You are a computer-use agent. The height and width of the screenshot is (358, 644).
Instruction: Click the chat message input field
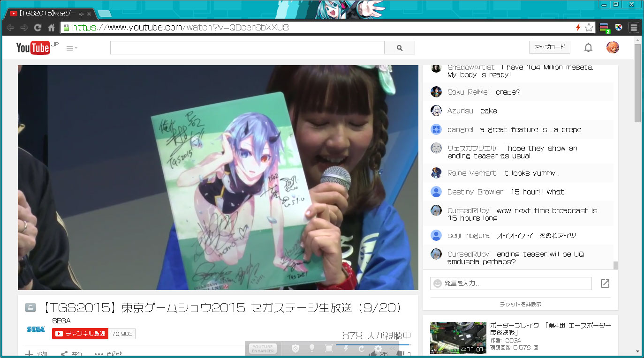[511, 283]
